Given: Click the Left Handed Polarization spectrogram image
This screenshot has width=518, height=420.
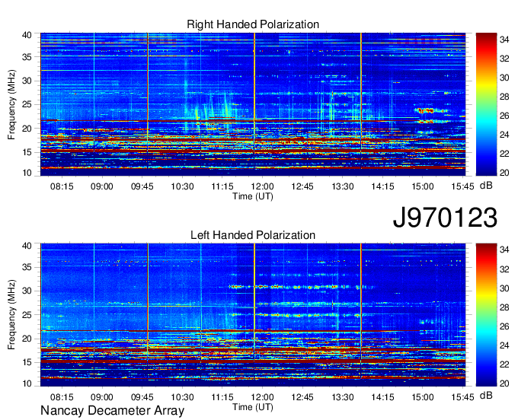Looking at the screenshot, I should (253, 315).
